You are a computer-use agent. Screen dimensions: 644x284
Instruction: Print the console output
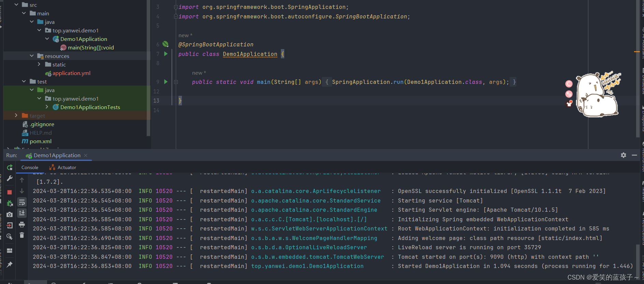(22, 225)
